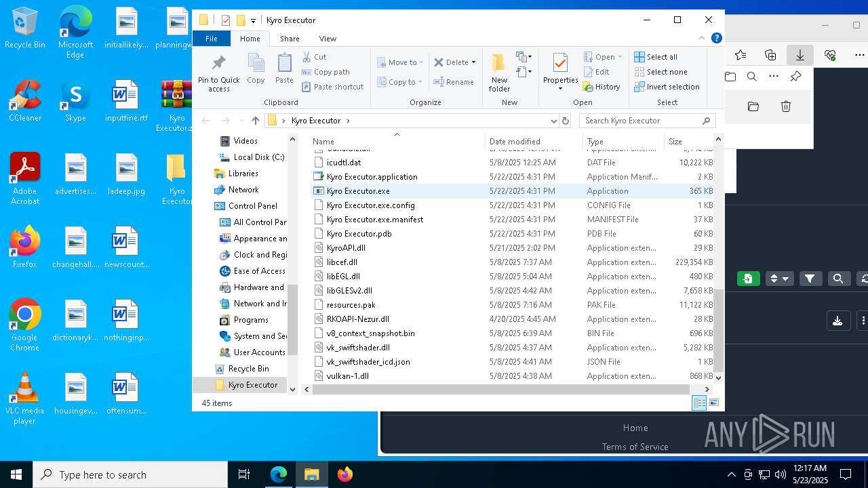Switch to the Home ribbon tab
This screenshot has width=868, height=488.
click(250, 39)
